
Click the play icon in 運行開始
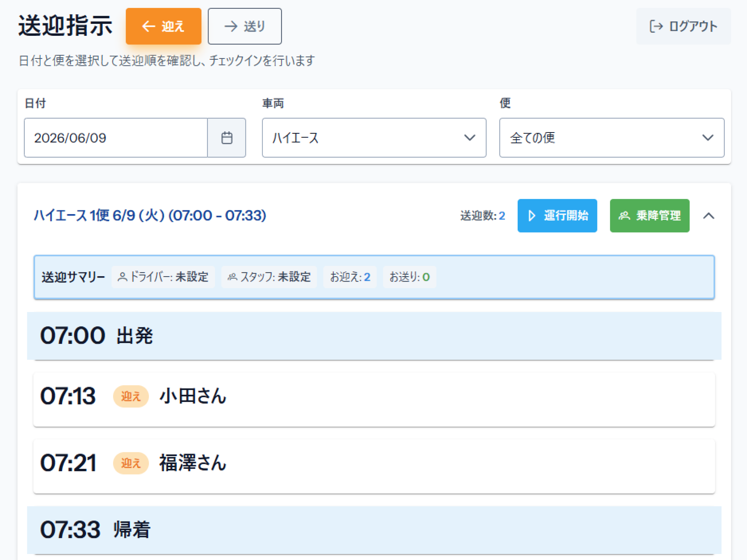[531, 216]
